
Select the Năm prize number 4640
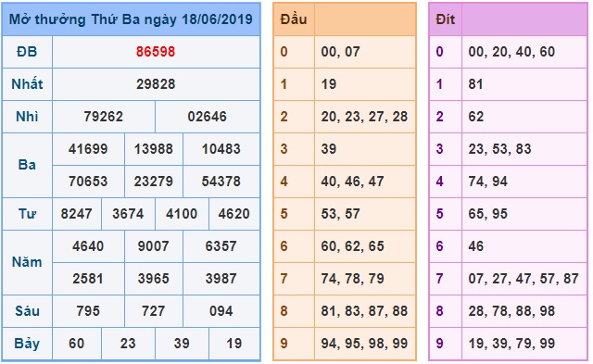88,246
